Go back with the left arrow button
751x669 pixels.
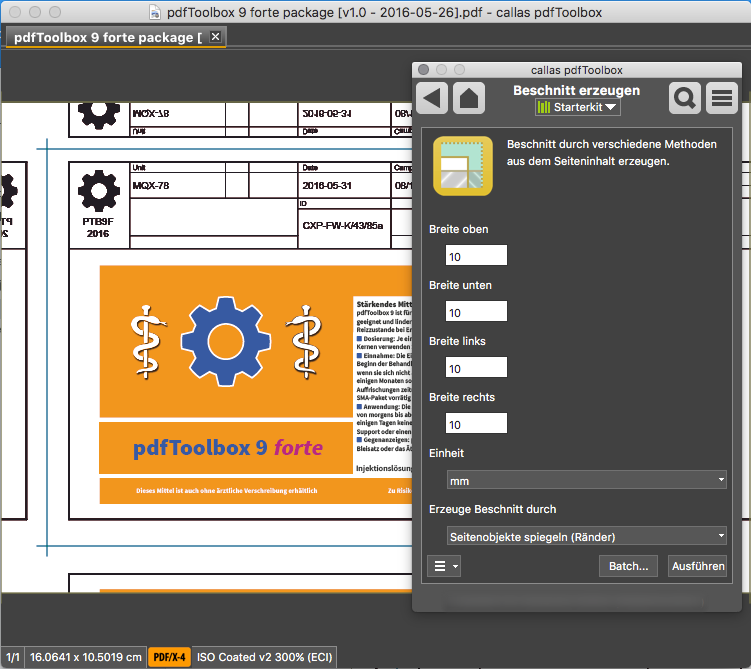point(432,98)
